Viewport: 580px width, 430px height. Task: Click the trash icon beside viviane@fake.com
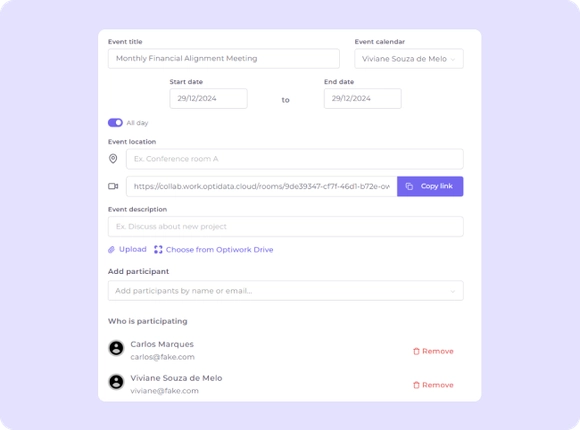417,385
